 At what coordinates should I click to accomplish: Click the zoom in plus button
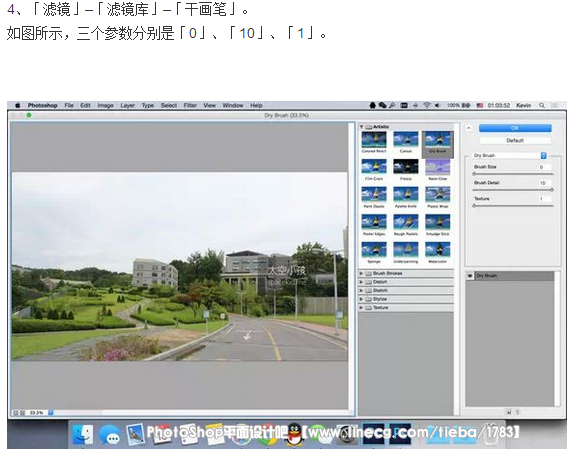(x=23, y=413)
